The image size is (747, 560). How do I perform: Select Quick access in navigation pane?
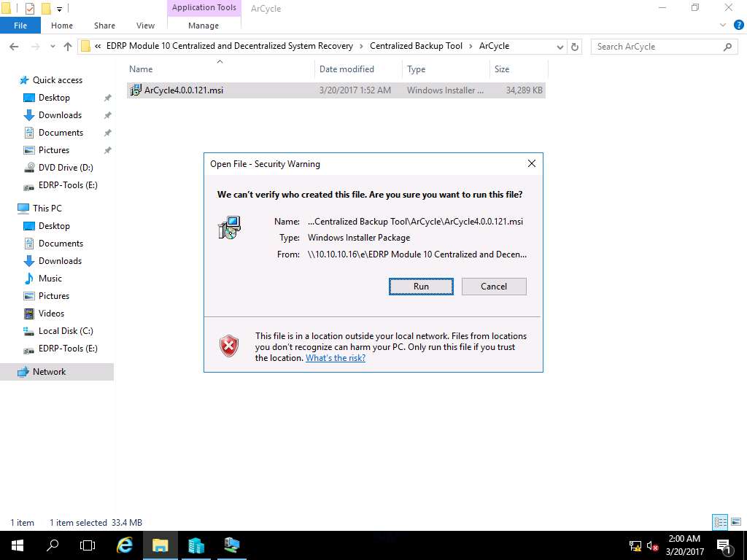[x=57, y=80]
